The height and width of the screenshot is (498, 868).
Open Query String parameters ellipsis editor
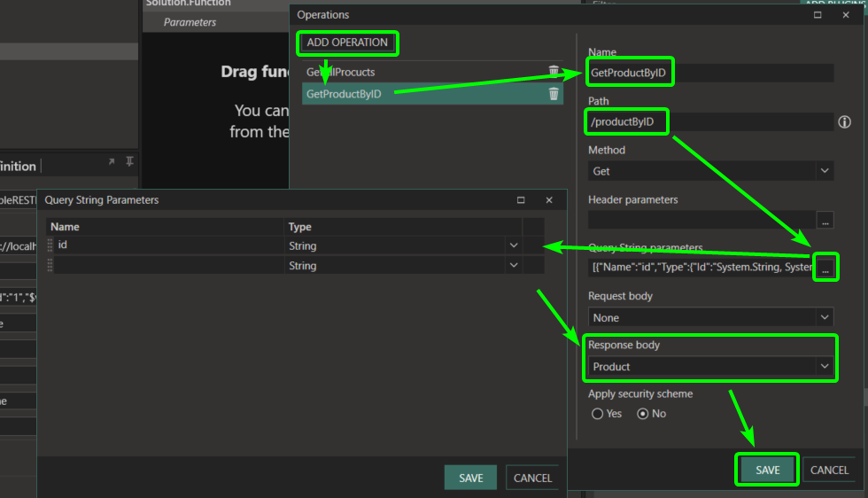pyautogui.click(x=825, y=268)
